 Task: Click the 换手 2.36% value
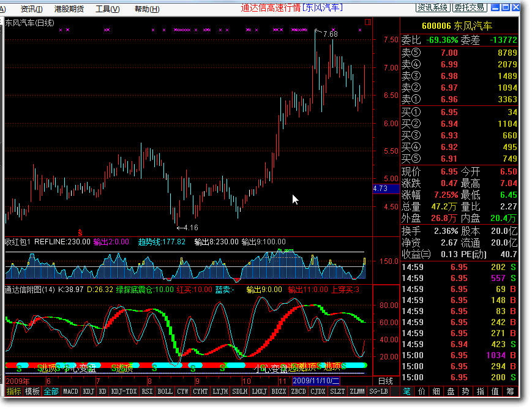446,231
